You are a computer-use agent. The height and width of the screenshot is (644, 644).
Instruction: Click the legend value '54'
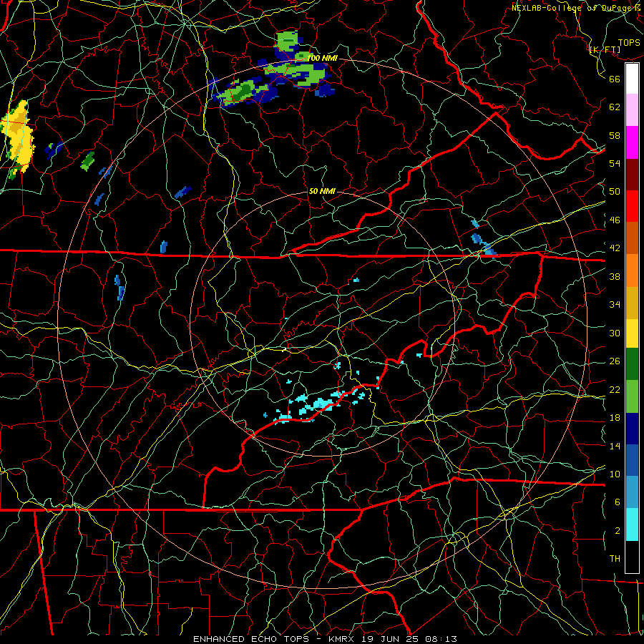pyautogui.click(x=615, y=163)
